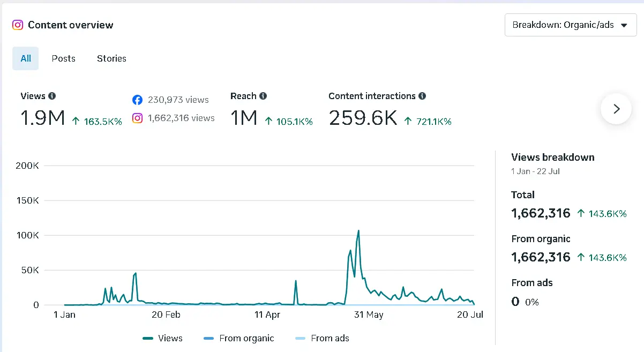Click the 200K y-axis label
This screenshot has width=644, height=352.
27,166
